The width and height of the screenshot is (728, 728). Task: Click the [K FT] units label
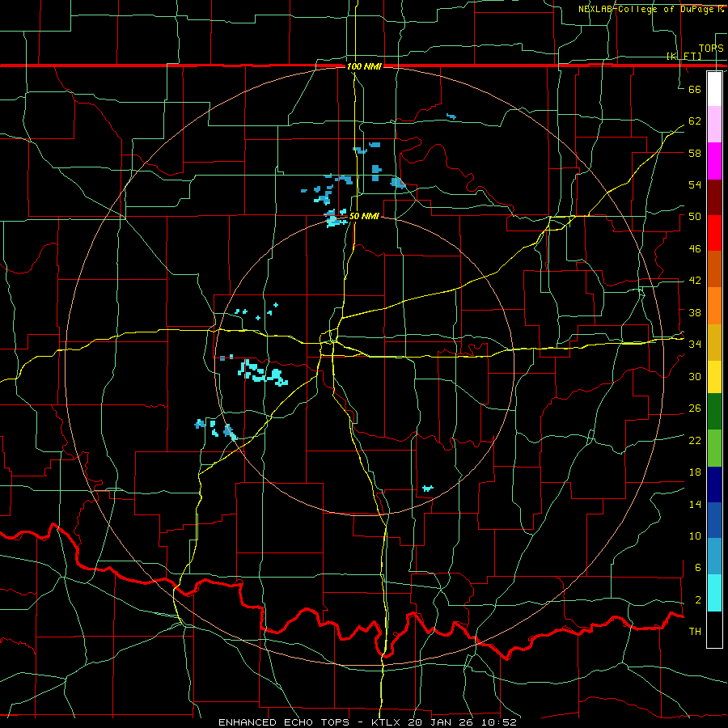684,56
